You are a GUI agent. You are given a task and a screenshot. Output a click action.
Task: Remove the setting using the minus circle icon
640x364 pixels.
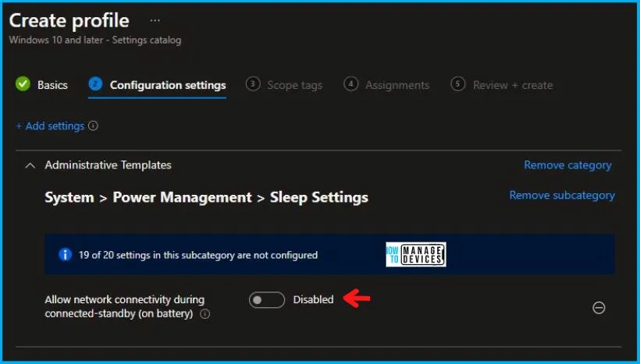tap(599, 307)
